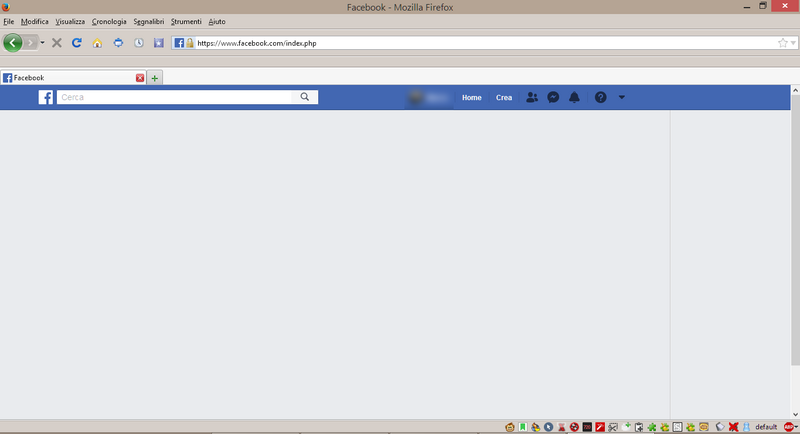Click the blue circle cursor add-on icon

[x=548, y=427]
